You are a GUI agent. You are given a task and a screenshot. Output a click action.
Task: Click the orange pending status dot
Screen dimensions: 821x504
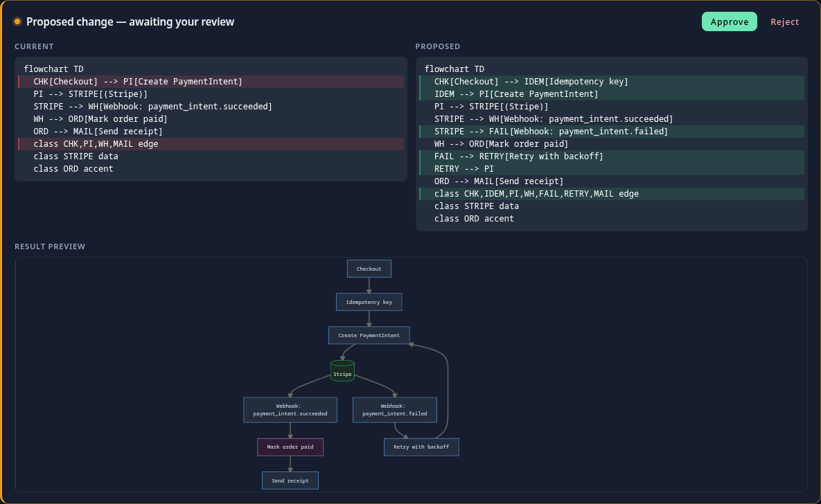tap(17, 21)
